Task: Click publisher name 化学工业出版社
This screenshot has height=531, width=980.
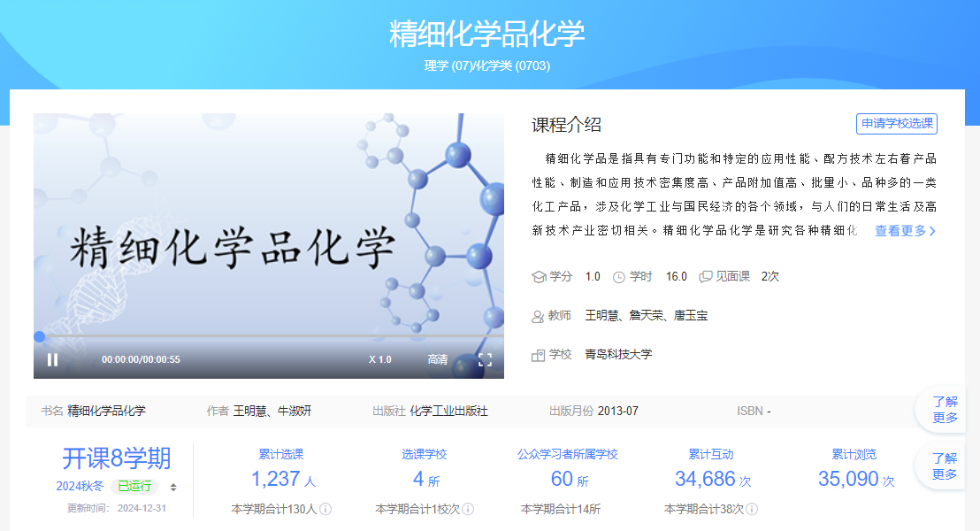Action: pos(448,411)
